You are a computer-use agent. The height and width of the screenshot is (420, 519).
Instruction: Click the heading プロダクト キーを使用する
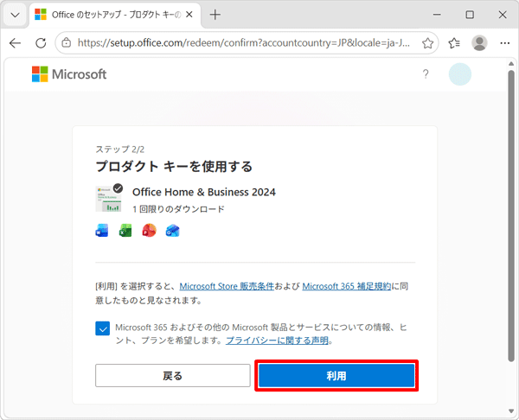pyautogui.click(x=174, y=166)
